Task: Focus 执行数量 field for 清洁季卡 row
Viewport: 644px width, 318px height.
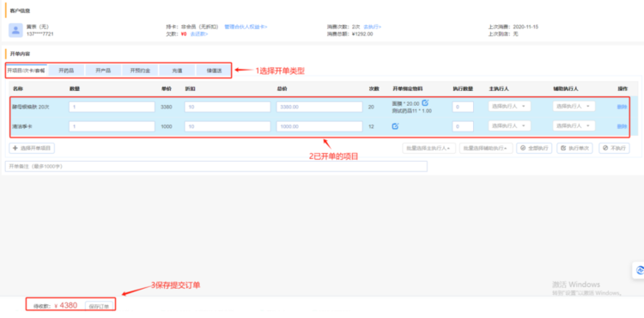Action: (x=463, y=126)
